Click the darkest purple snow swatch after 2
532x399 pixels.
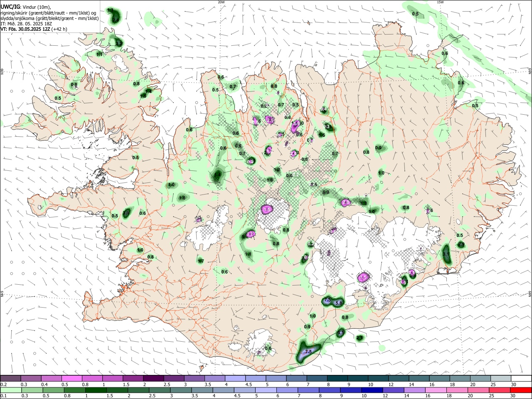(153, 379)
